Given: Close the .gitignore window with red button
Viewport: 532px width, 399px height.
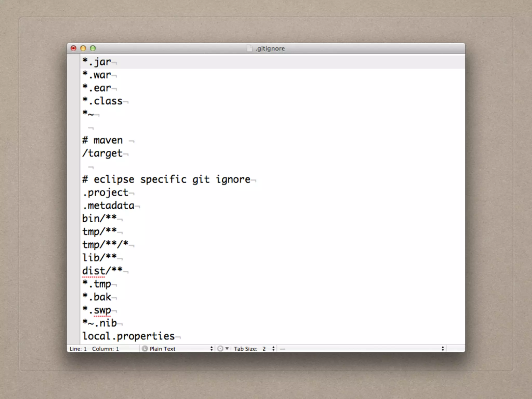Looking at the screenshot, I should 74,48.
